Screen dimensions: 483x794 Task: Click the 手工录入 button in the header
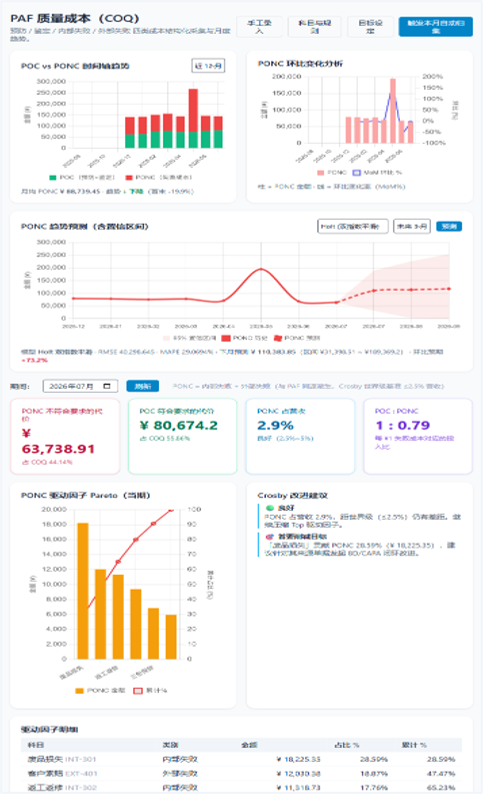point(259,27)
